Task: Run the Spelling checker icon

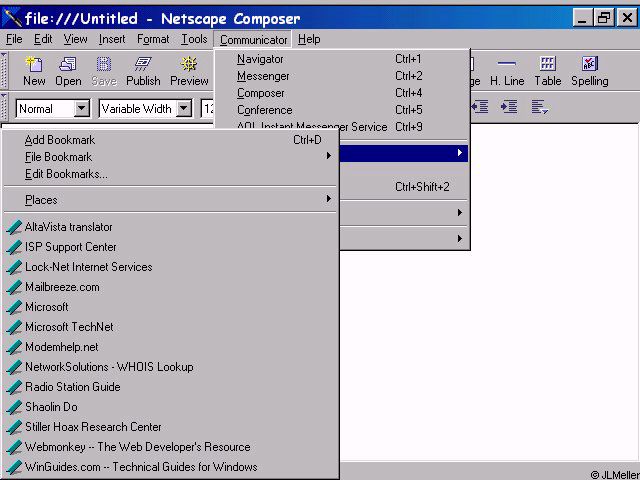Action: coord(590,64)
